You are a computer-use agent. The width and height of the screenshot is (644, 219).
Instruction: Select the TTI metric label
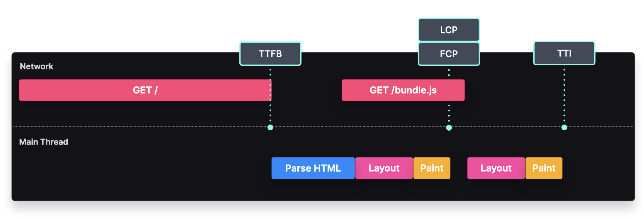[x=564, y=53]
